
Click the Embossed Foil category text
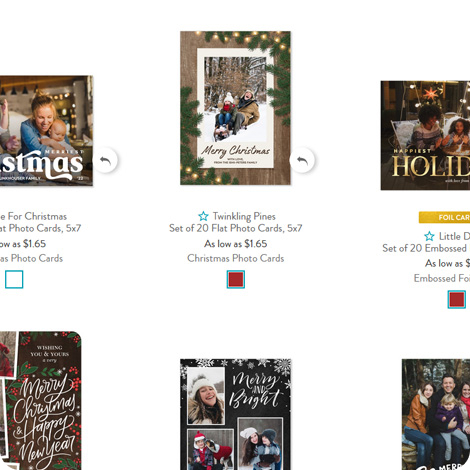tap(442, 278)
